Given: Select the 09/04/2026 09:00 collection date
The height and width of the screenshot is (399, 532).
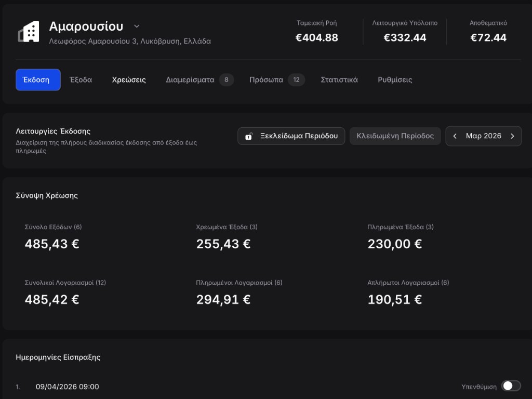Looking at the screenshot, I should (x=67, y=387).
